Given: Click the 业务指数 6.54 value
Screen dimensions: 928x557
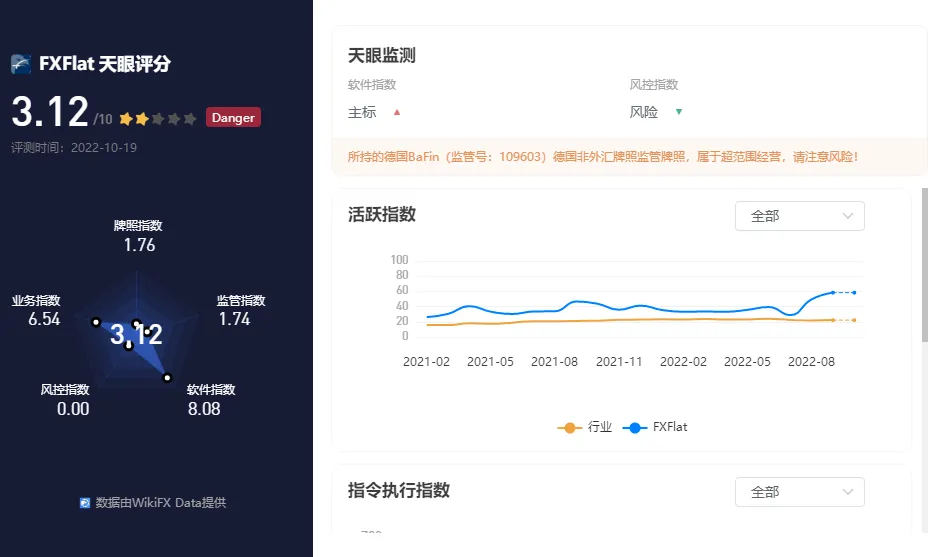Looking at the screenshot, I should (x=44, y=319).
